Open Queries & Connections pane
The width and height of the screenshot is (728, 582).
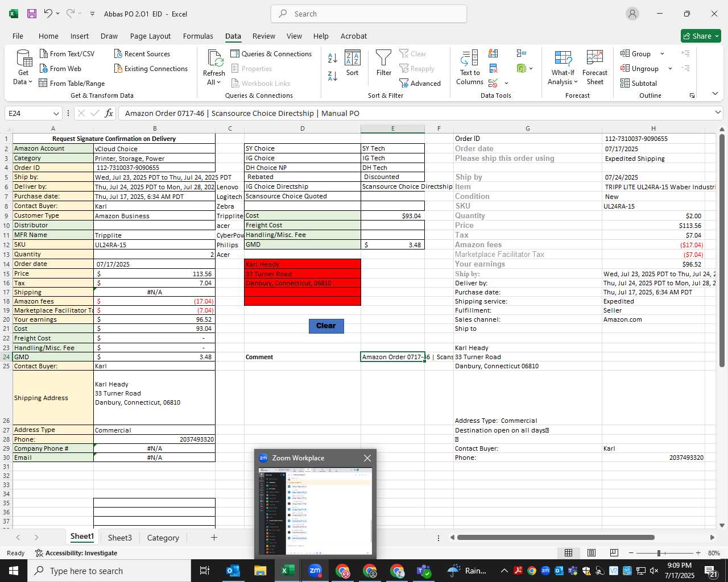(271, 53)
